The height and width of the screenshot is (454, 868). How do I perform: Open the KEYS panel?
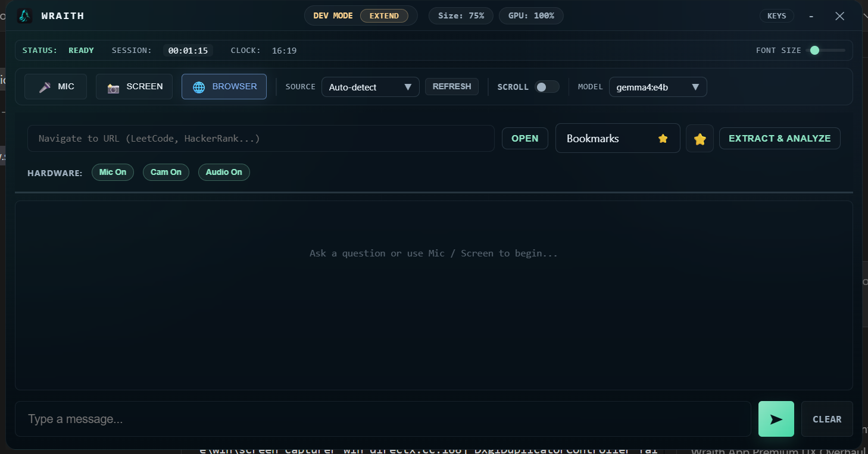click(x=777, y=16)
